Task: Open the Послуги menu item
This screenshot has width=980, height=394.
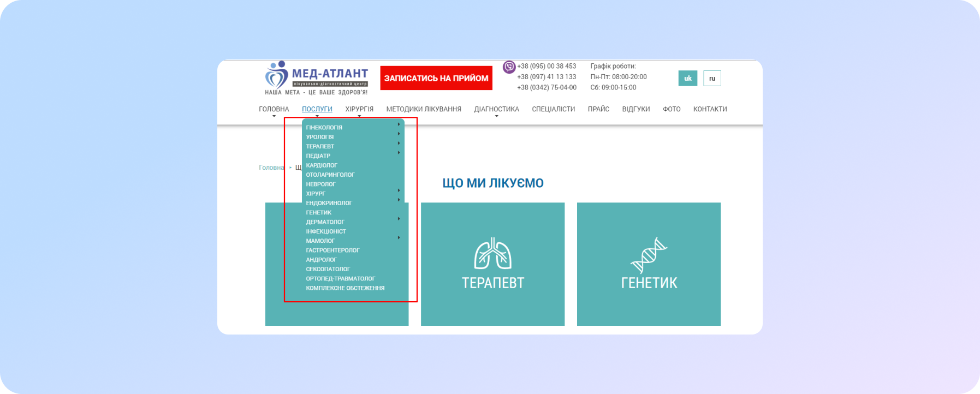Action: [x=317, y=109]
